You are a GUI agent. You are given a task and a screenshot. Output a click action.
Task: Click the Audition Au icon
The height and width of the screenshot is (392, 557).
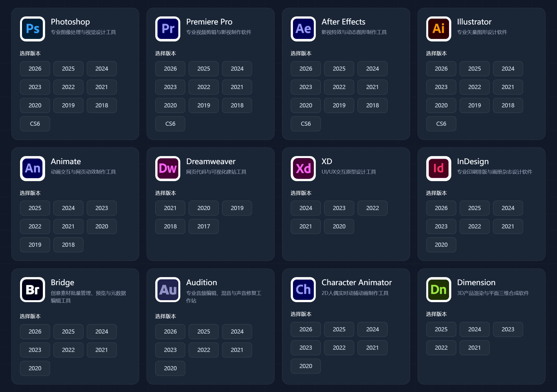168,290
